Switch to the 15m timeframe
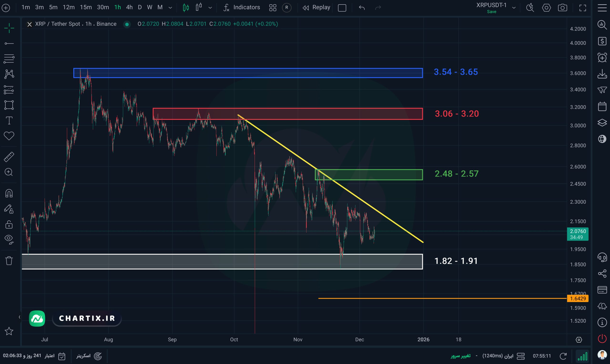 (86, 7)
